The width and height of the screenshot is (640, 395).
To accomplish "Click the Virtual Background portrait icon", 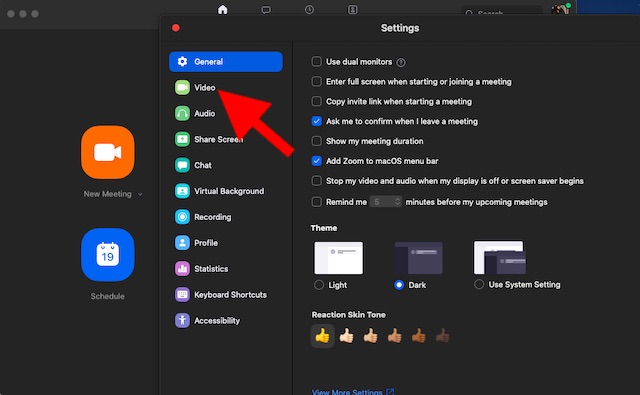I will point(182,191).
